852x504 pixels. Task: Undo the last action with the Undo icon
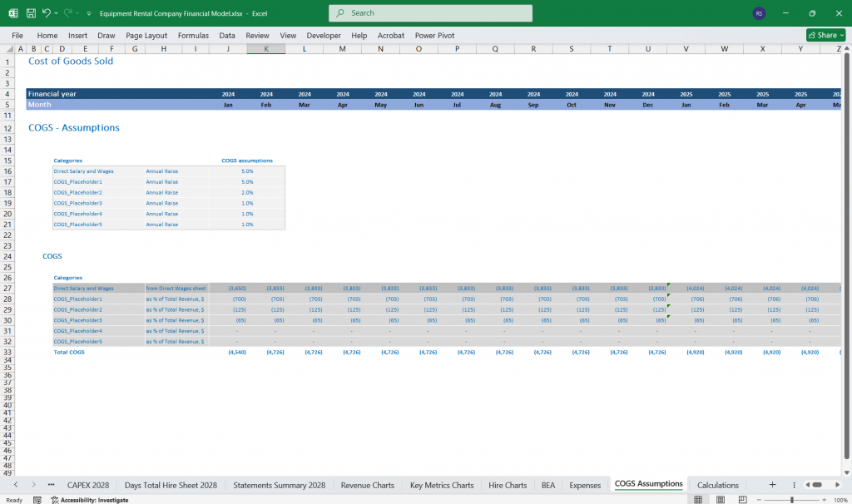coord(46,12)
